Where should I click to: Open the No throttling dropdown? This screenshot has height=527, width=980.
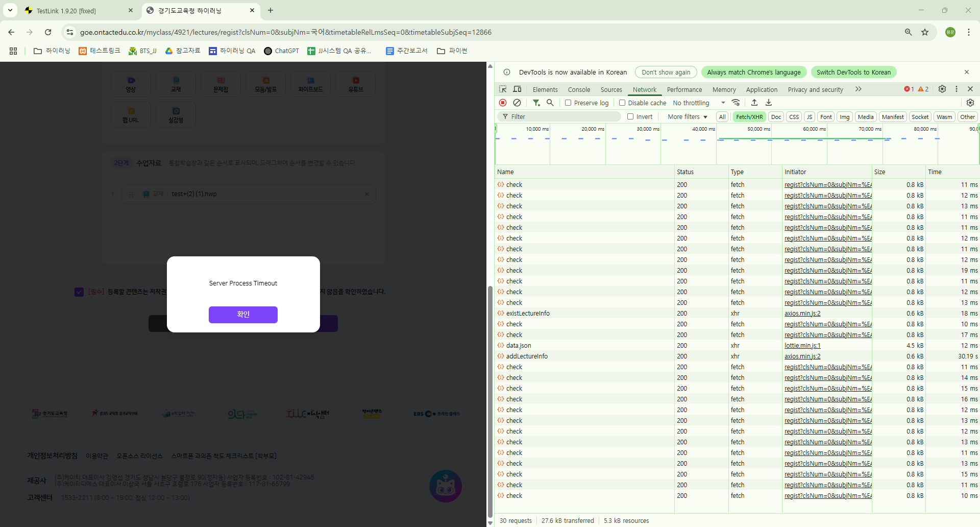(698, 103)
